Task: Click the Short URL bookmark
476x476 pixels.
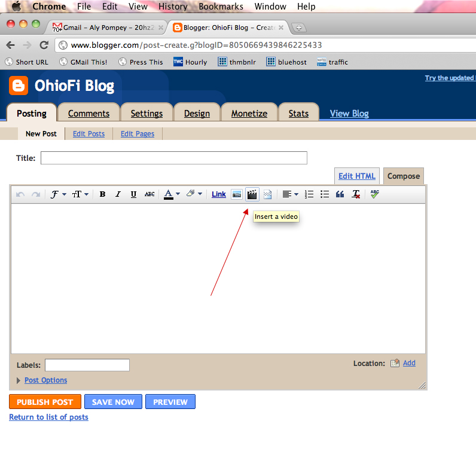Action: (x=27, y=62)
